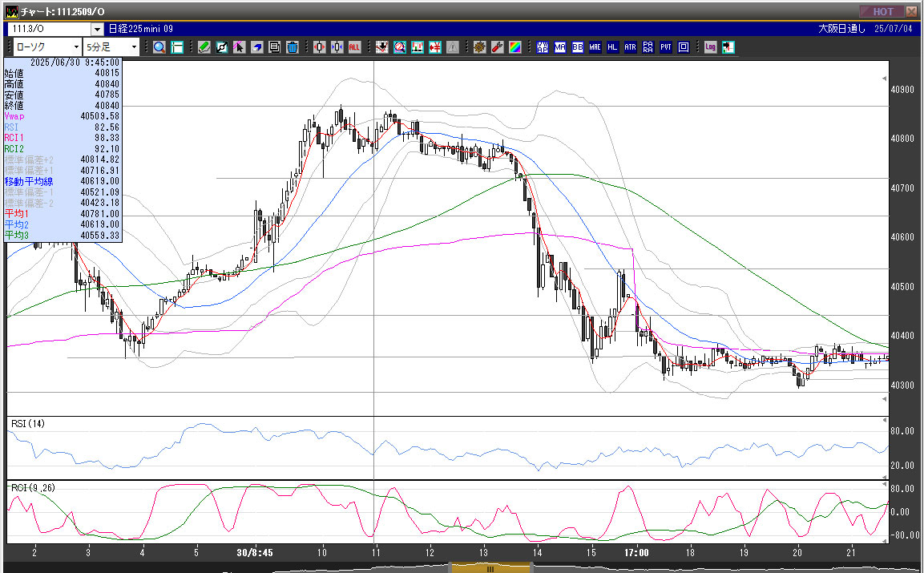Screen dimensions: 924x573
Task: Click the yen price arrow icon
Action: point(434,47)
